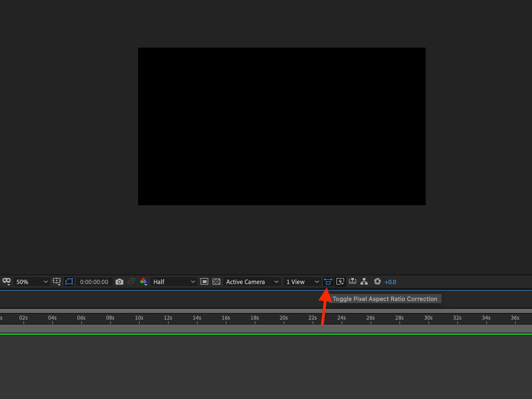Open the RGB color channel selector
The image size is (532, 399).
tap(143, 282)
